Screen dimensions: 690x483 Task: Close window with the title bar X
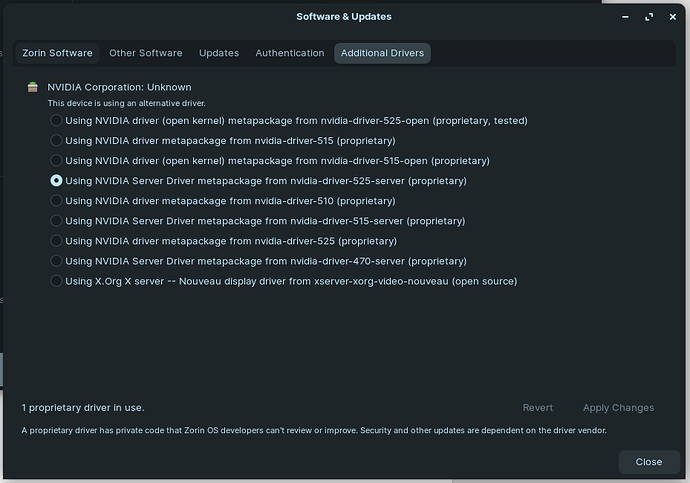pyautogui.click(x=672, y=17)
